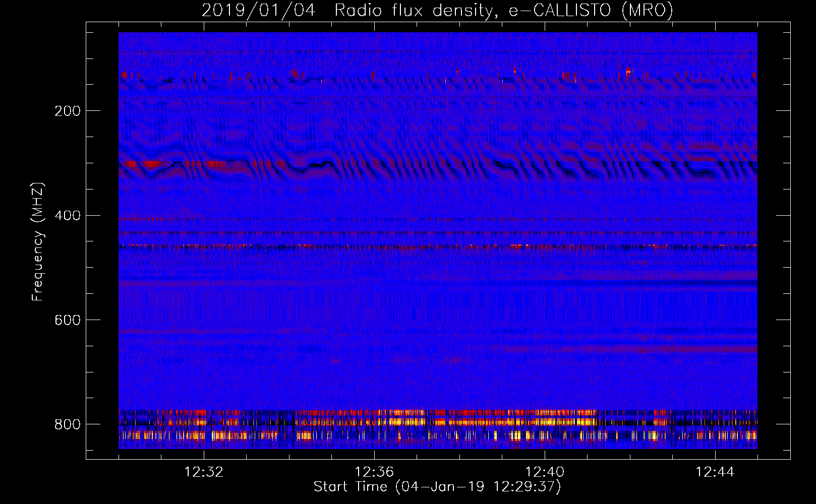Click the 200 frequency tick label
The width and height of the screenshot is (816, 504).
68,111
